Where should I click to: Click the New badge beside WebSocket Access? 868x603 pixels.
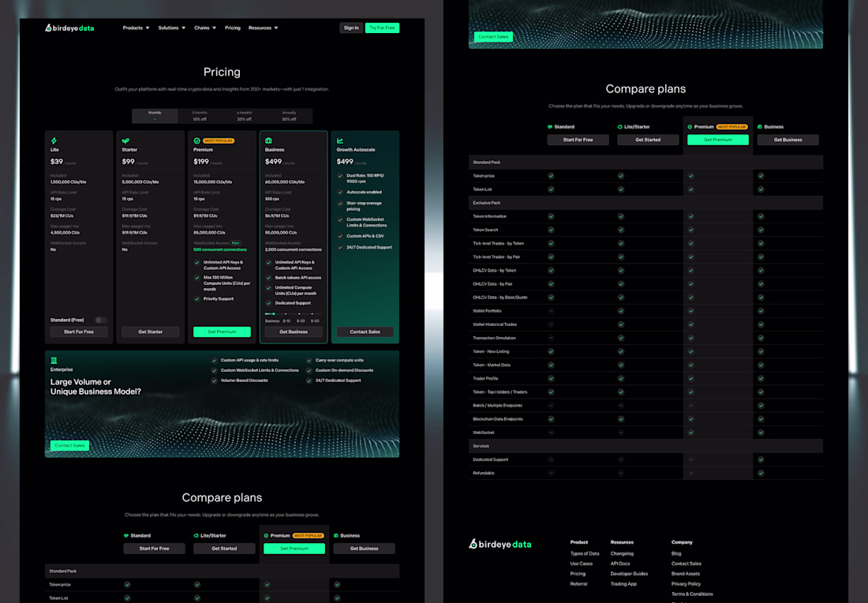tap(236, 243)
